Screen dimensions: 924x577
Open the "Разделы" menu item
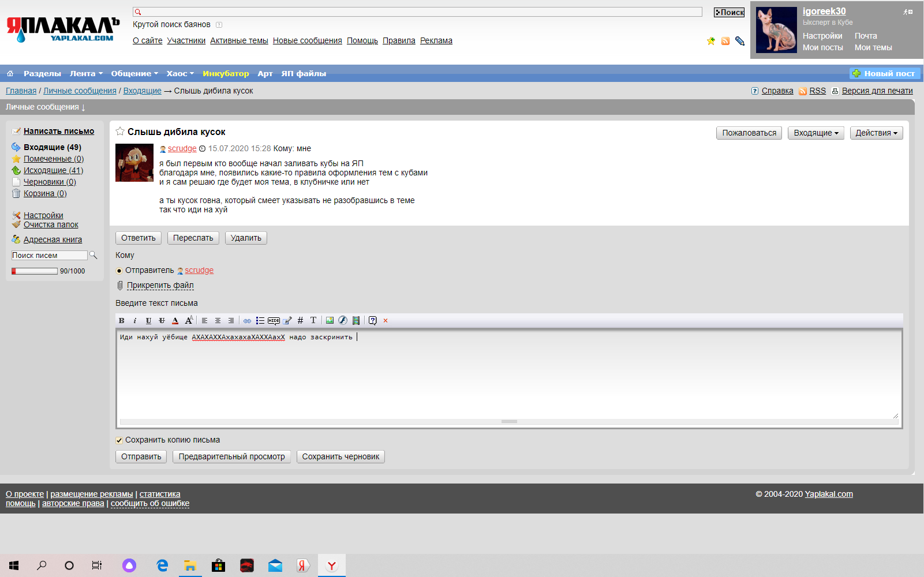pos(42,73)
